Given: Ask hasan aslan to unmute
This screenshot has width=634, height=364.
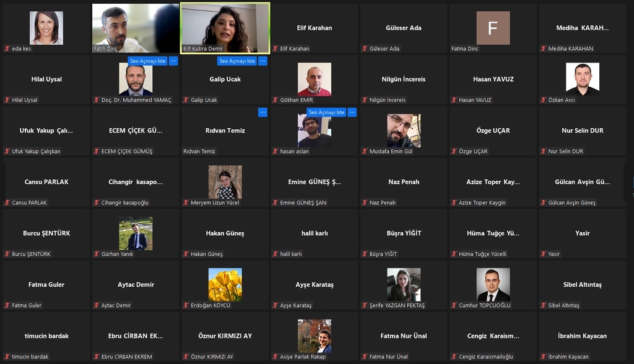Looking at the screenshot, I should point(326,113).
